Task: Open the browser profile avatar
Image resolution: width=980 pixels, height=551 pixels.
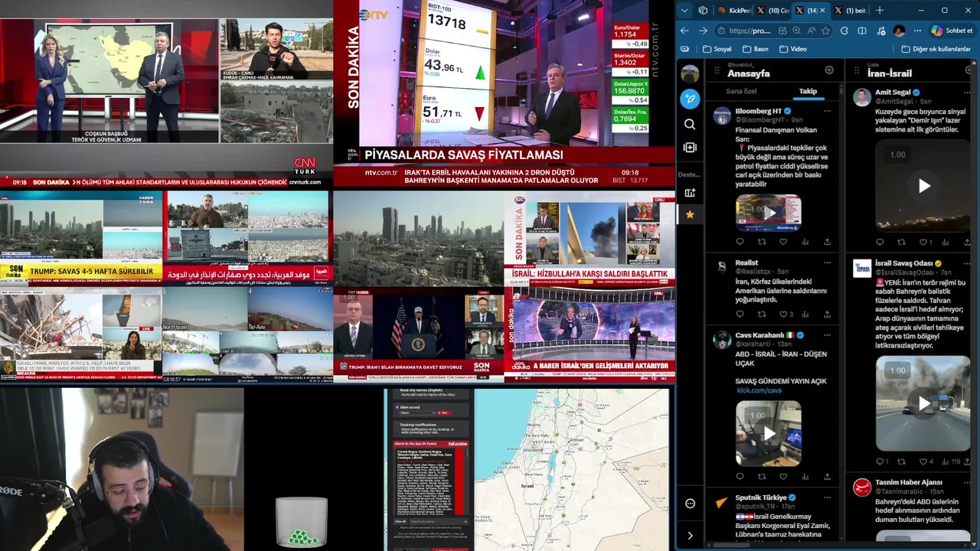Action: coord(899,31)
